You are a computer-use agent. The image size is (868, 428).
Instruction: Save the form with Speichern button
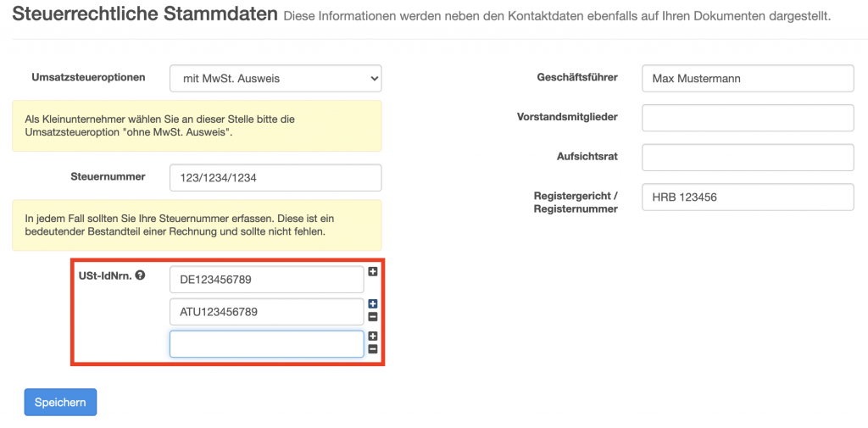(x=60, y=402)
